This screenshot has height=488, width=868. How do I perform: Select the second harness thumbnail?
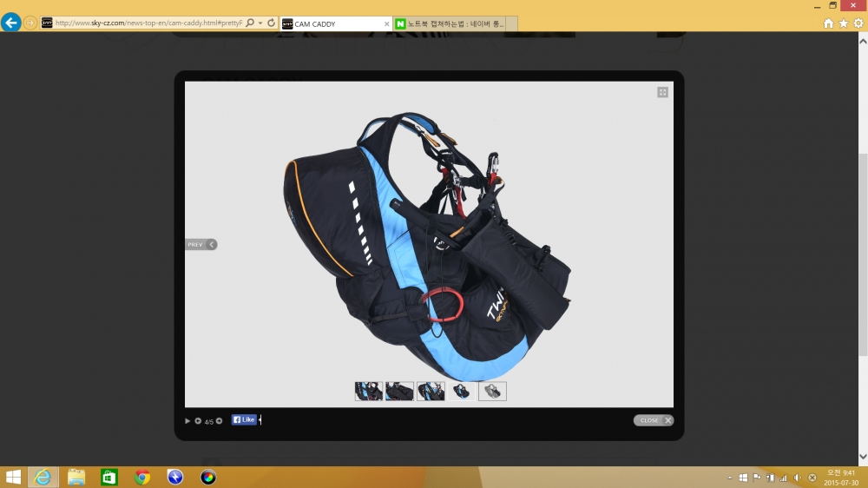(x=399, y=391)
